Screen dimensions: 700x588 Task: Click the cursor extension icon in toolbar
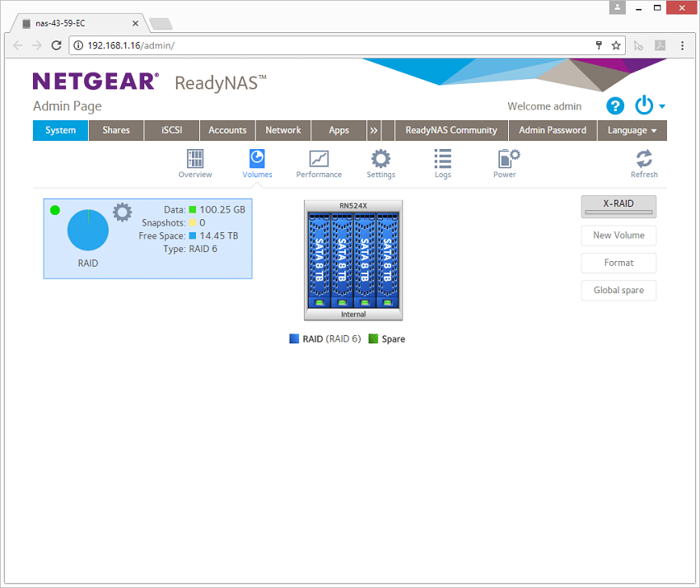(x=638, y=45)
